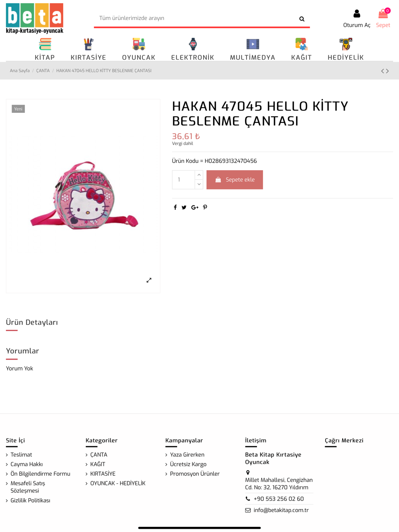399x532 pixels.
Task: Open the KİTAP category menu
Action: point(45,49)
